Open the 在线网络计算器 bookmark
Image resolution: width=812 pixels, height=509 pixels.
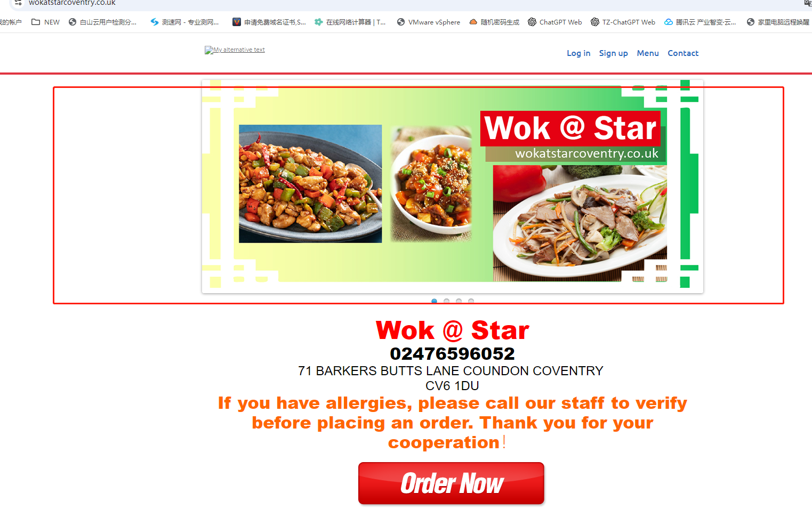click(350, 22)
